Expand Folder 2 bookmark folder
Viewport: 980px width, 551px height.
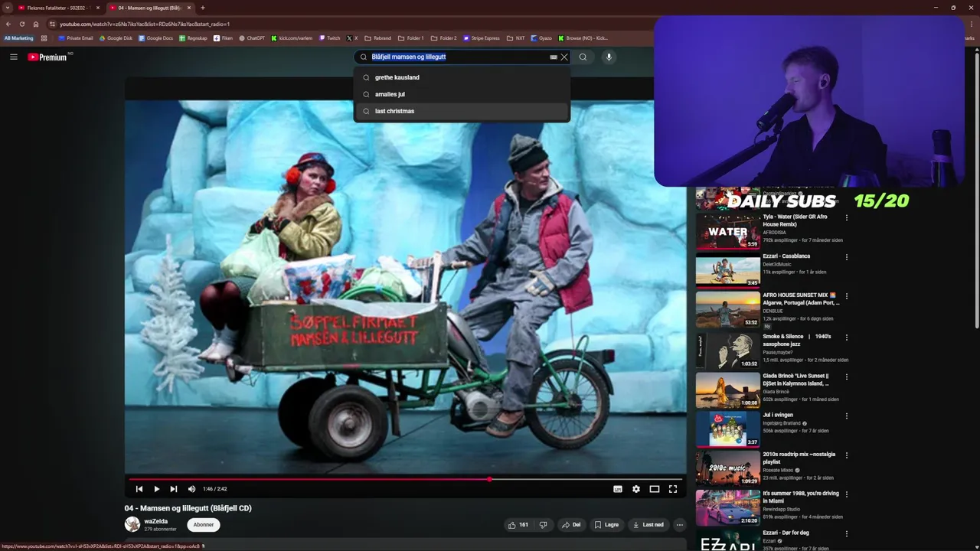click(444, 37)
